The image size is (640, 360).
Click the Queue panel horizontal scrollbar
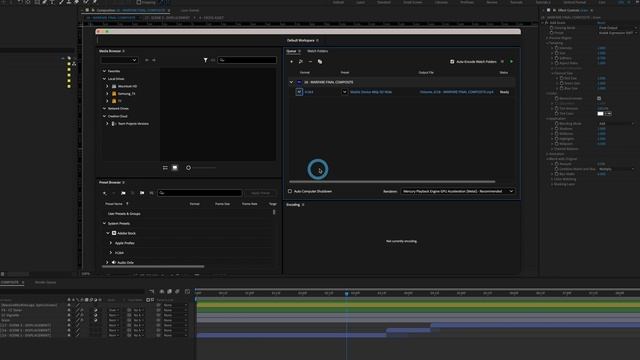click(392, 182)
